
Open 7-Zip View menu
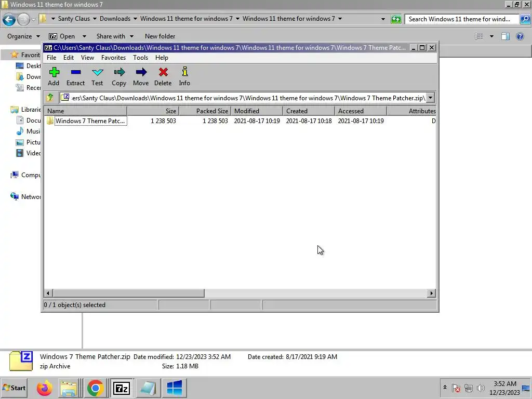(x=87, y=58)
